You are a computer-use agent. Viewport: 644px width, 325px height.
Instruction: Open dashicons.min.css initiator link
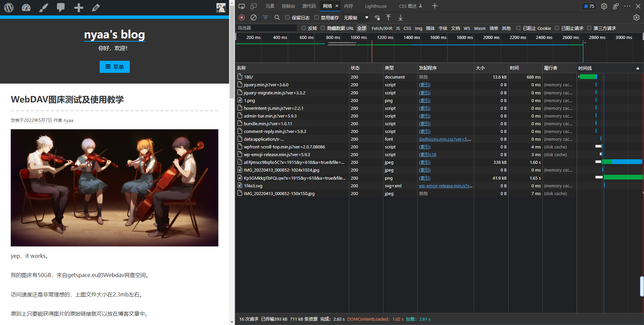[445, 139]
